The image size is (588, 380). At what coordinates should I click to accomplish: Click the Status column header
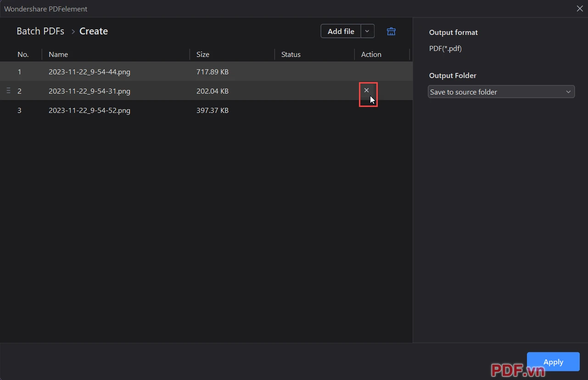[x=291, y=54]
